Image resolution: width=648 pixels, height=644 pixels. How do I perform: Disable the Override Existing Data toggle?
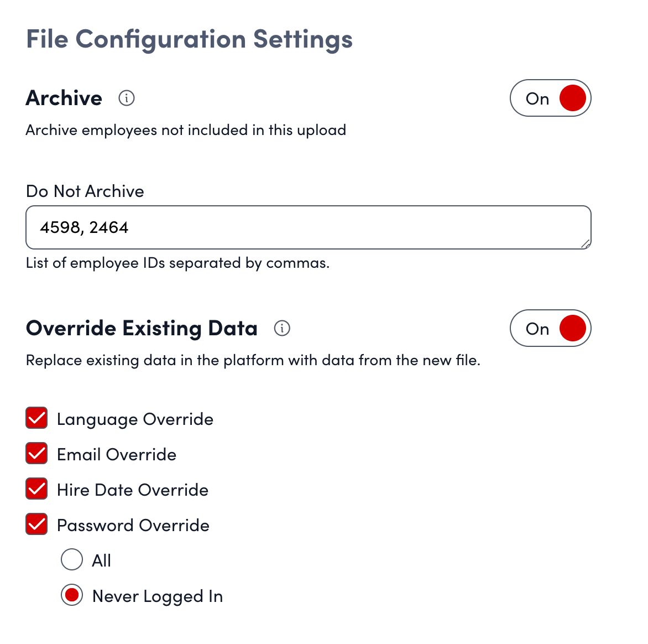click(x=551, y=328)
